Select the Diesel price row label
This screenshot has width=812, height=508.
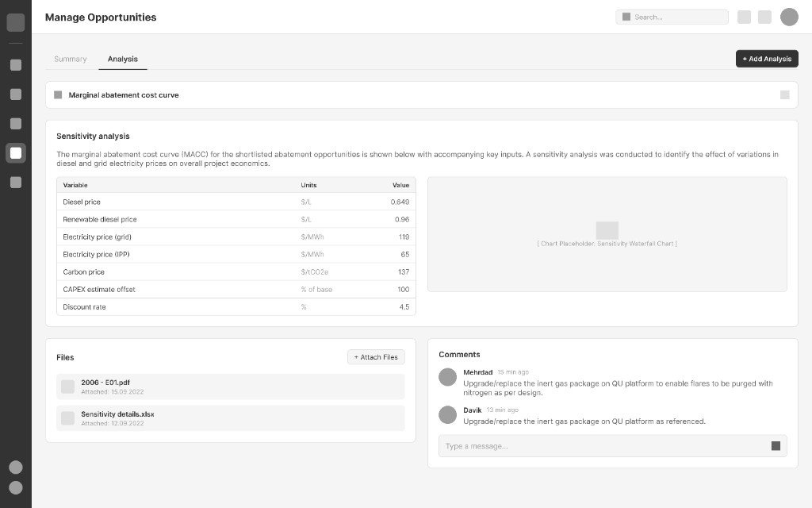[82, 202]
